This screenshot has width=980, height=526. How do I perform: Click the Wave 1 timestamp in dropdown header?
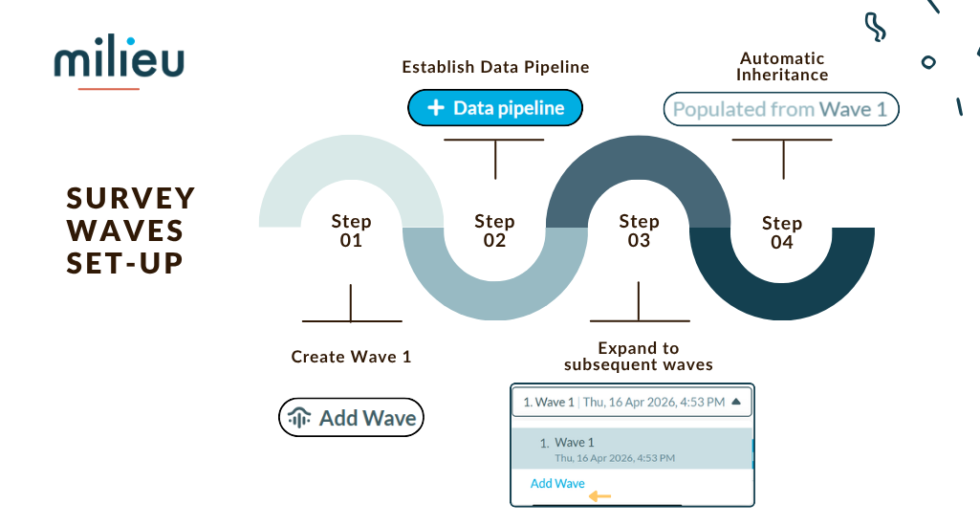click(654, 403)
